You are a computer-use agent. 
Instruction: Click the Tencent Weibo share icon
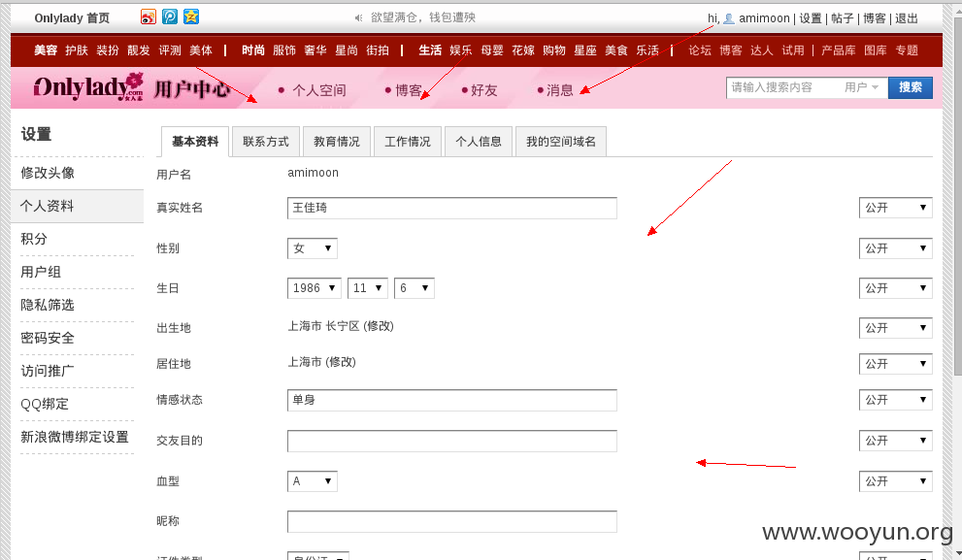[x=170, y=16]
